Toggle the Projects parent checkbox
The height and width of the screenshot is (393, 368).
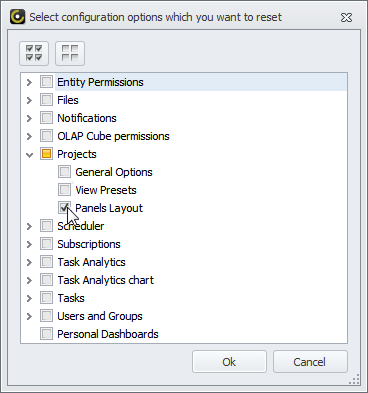click(46, 154)
